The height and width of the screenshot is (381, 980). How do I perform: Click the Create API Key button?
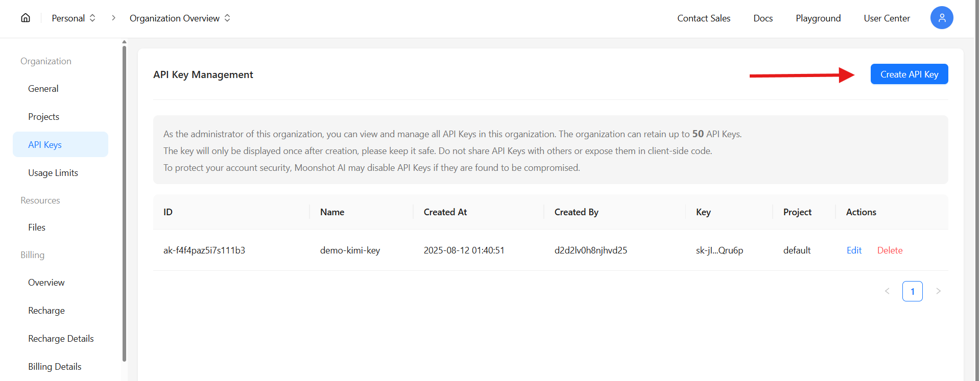click(909, 74)
